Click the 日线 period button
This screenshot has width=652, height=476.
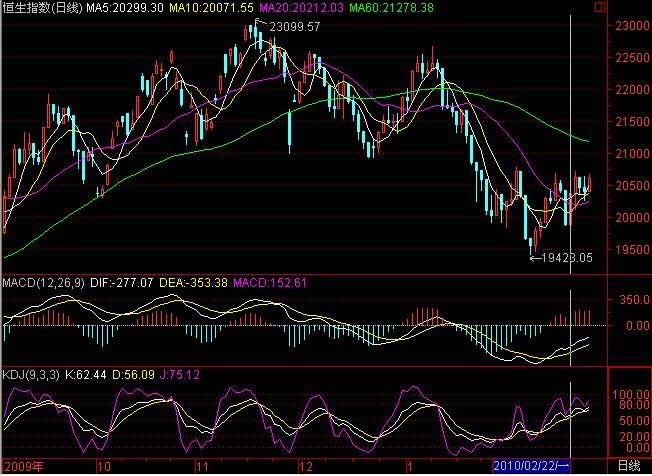point(629,466)
